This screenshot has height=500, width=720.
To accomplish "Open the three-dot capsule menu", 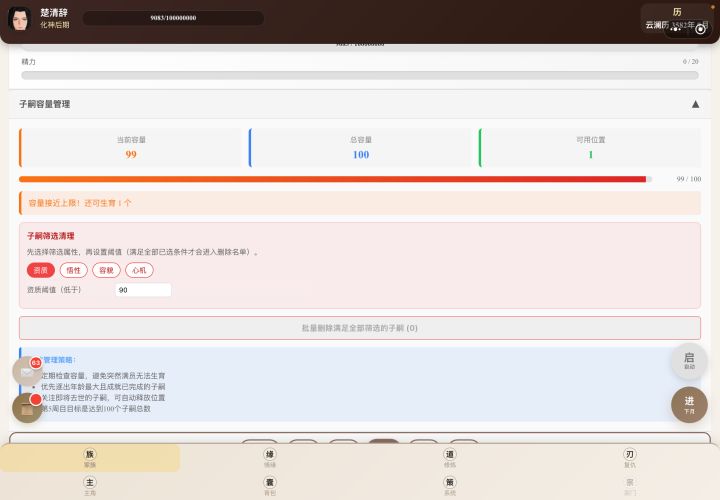I will (675, 29).
